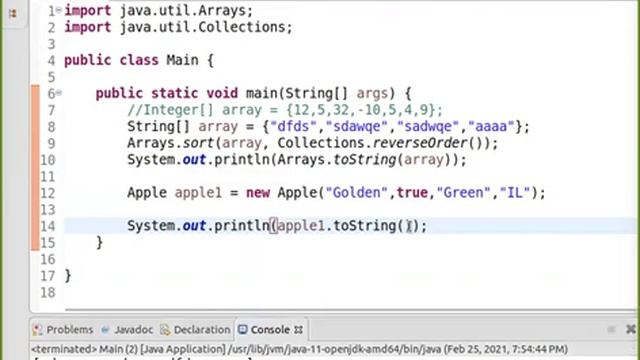Click 'Arrays.sort' on line 9

[170, 143]
